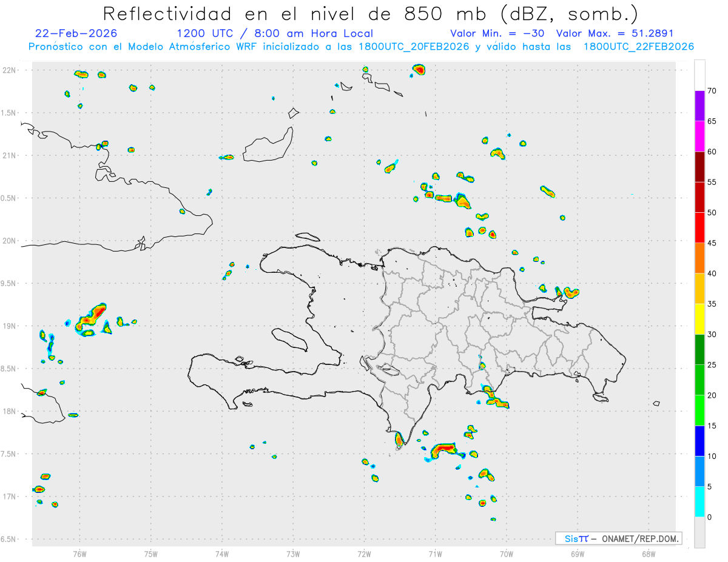Image resolution: width=728 pixels, height=562 pixels.
Task: Select the '65' color bar label
Action: (712, 121)
